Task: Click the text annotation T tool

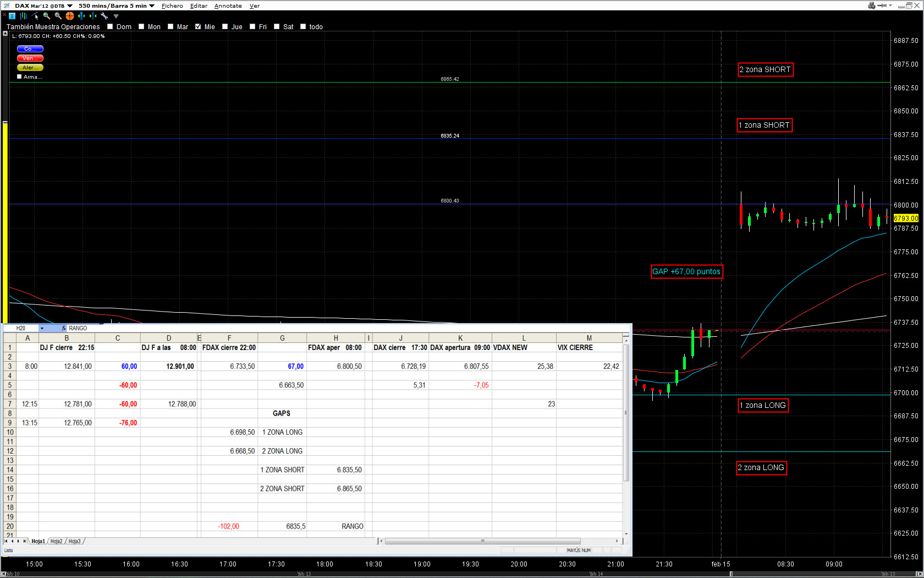Action: 12,16
